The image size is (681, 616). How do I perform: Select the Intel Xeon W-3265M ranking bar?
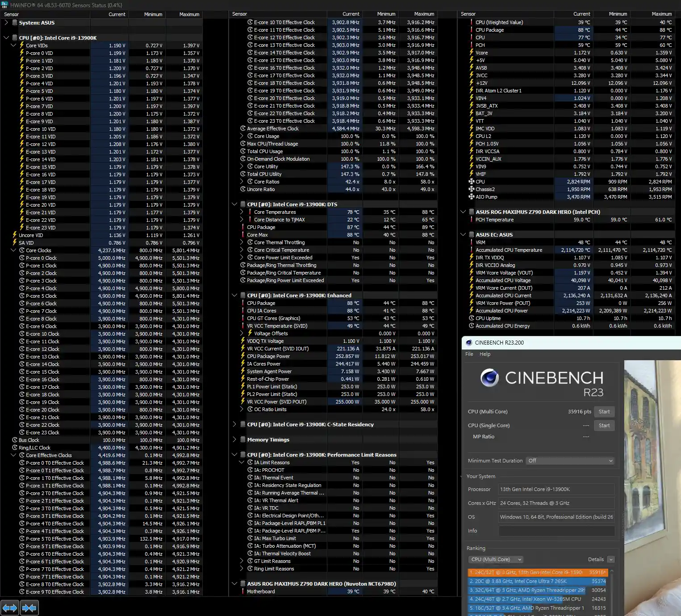(x=537, y=599)
